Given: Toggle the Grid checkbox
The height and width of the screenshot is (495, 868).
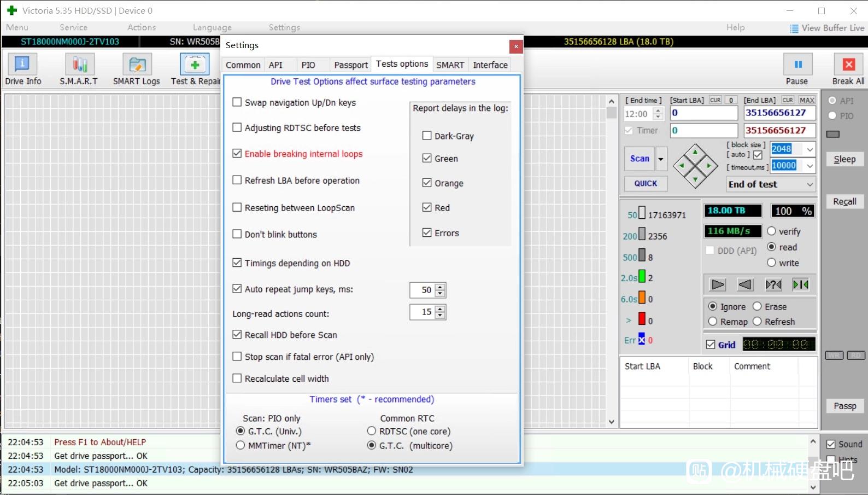Looking at the screenshot, I should pyautogui.click(x=711, y=345).
